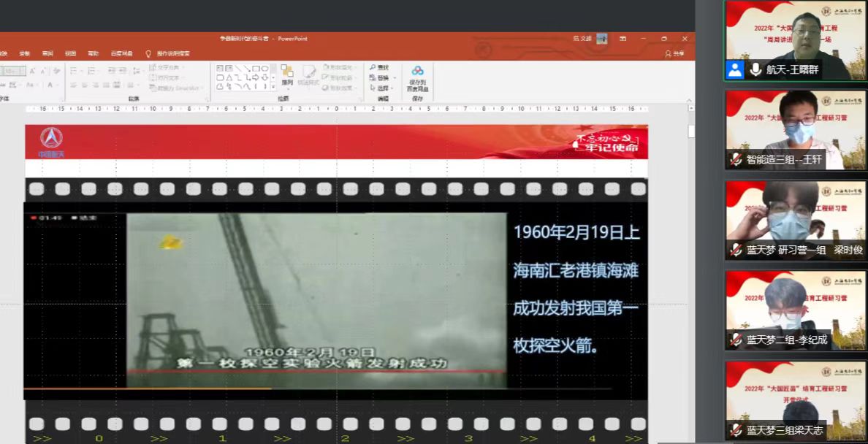868x444 pixels.
Task: Open the Baidu Netdisk ribbon tab
Action: point(121,53)
